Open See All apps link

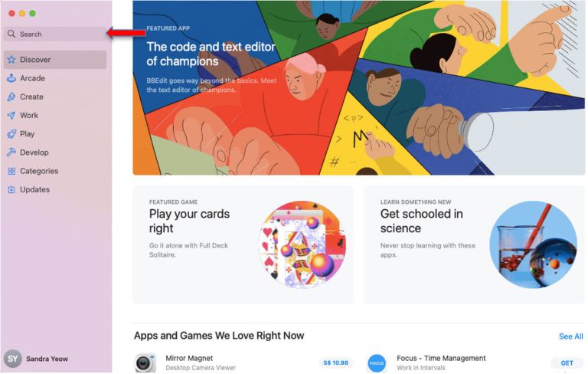(570, 336)
